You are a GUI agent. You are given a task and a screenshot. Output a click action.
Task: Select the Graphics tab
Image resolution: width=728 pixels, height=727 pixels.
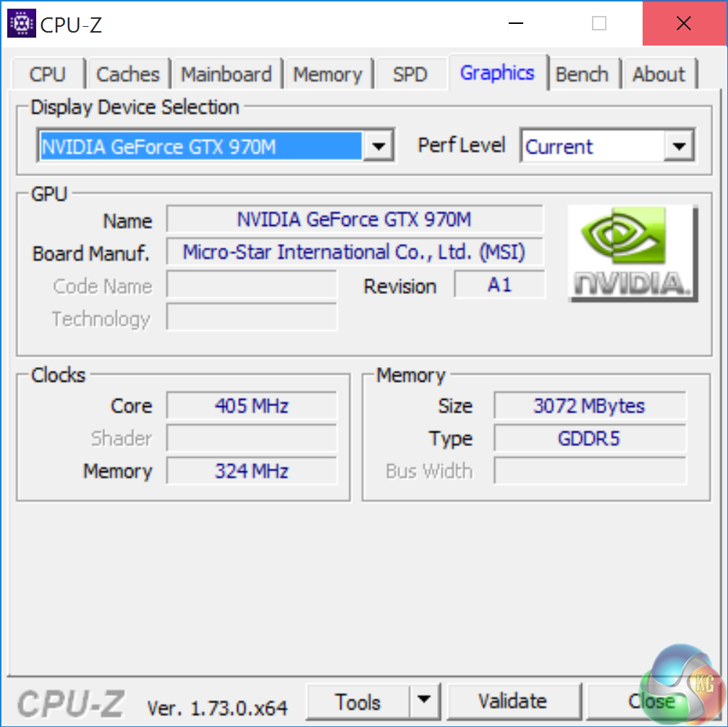[497, 72]
